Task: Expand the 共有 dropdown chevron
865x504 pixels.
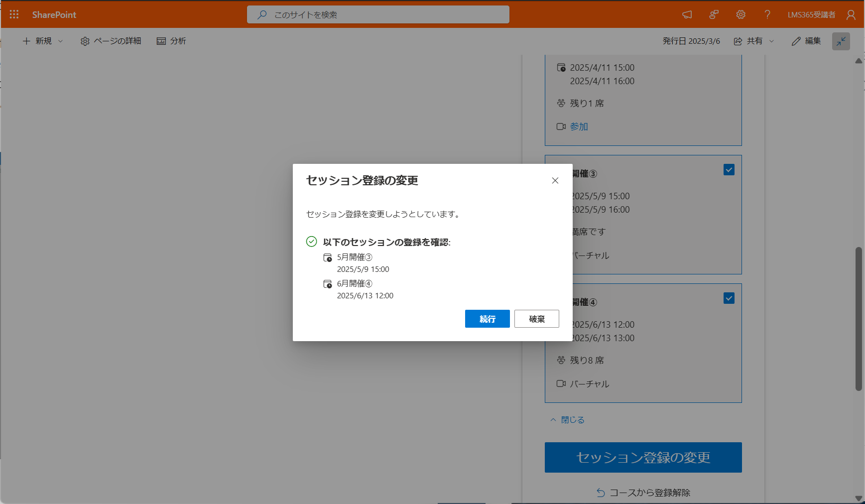Action: pos(772,41)
